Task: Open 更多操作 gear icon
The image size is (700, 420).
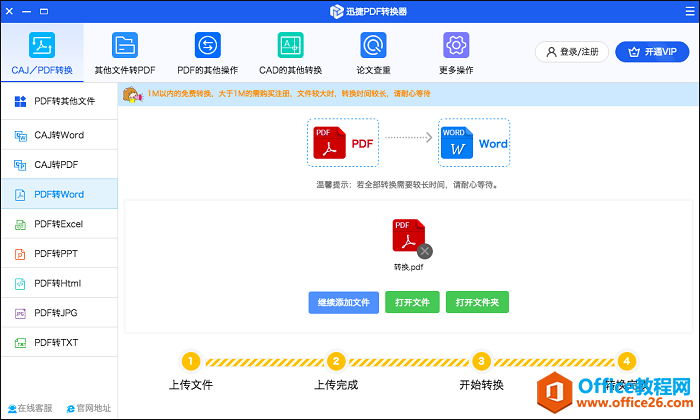Action: pos(456,45)
